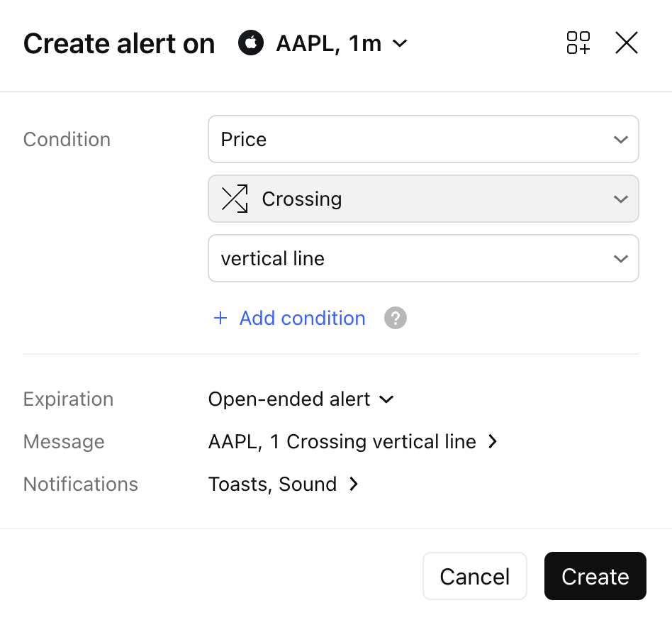The image size is (672, 620).
Task: Open the Price condition dropdown
Action: click(x=423, y=140)
